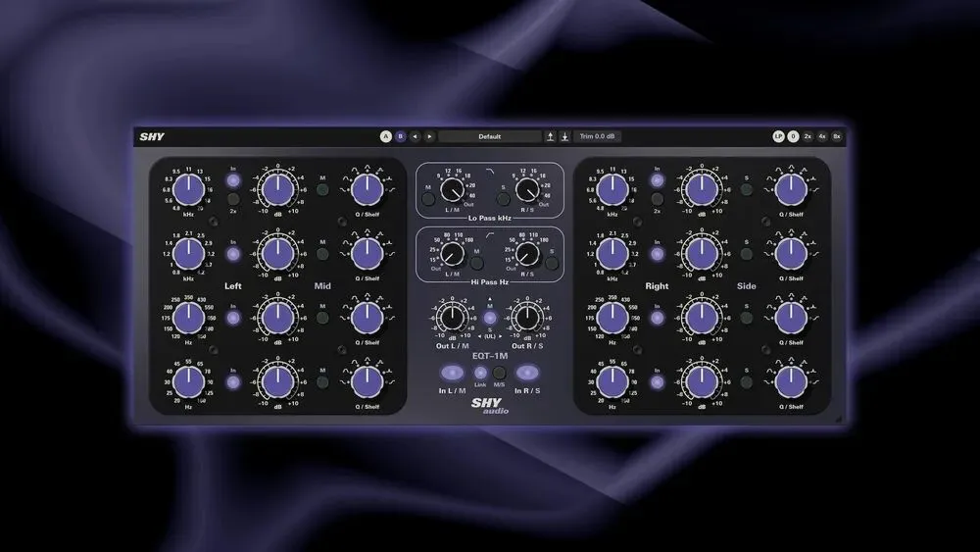Toggle S button on Side third band

pyautogui.click(x=746, y=318)
